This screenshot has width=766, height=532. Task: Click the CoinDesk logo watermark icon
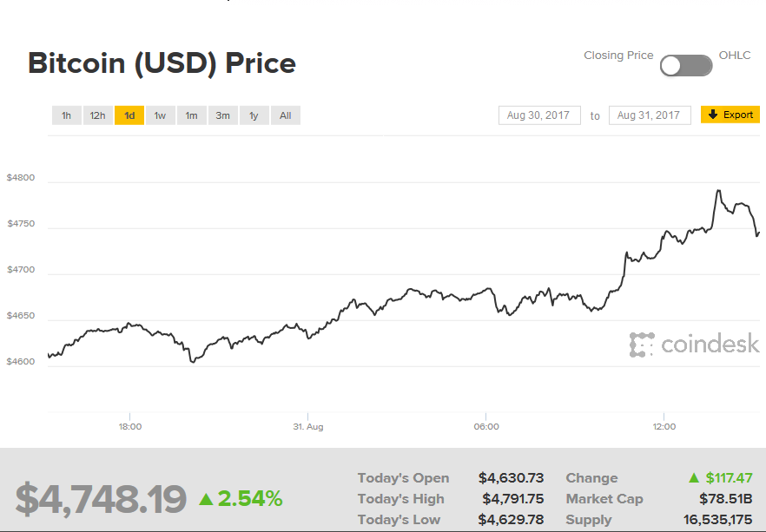(642, 345)
